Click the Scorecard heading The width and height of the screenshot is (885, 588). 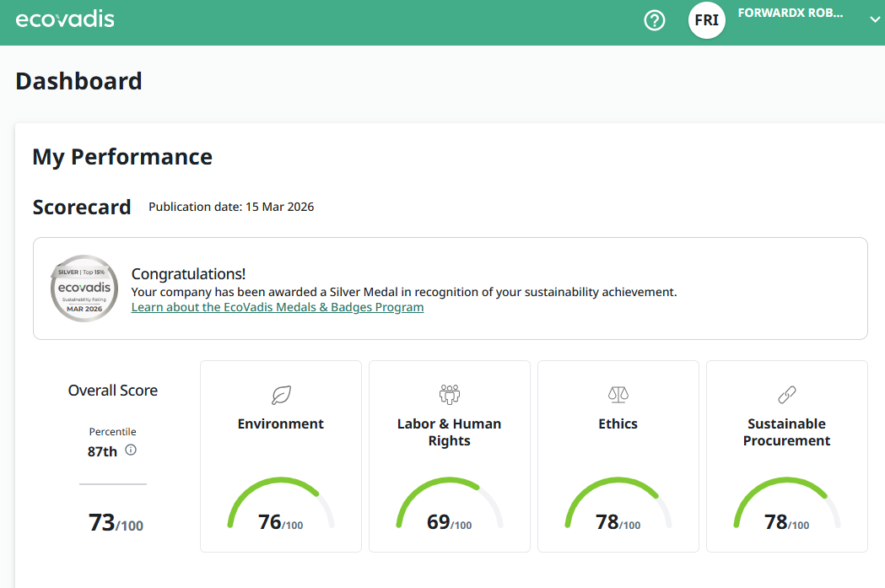click(82, 208)
